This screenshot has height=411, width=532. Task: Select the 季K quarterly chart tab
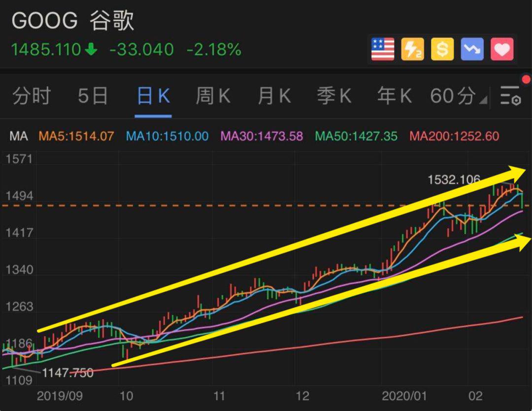(x=334, y=96)
